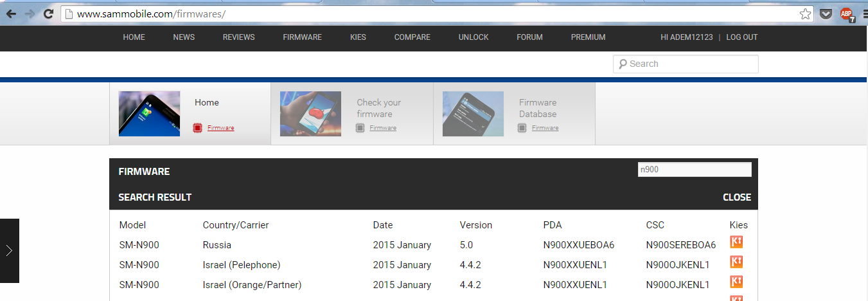The height and width of the screenshot is (301, 868).
Task: Close the search result panel
Action: click(x=737, y=197)
